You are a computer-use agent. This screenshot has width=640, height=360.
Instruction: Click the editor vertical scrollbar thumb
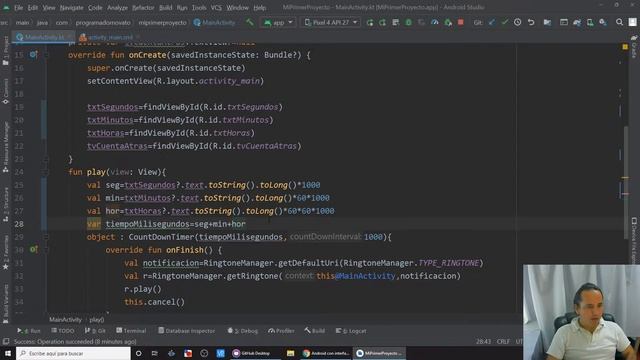click(x=626, y=182)
